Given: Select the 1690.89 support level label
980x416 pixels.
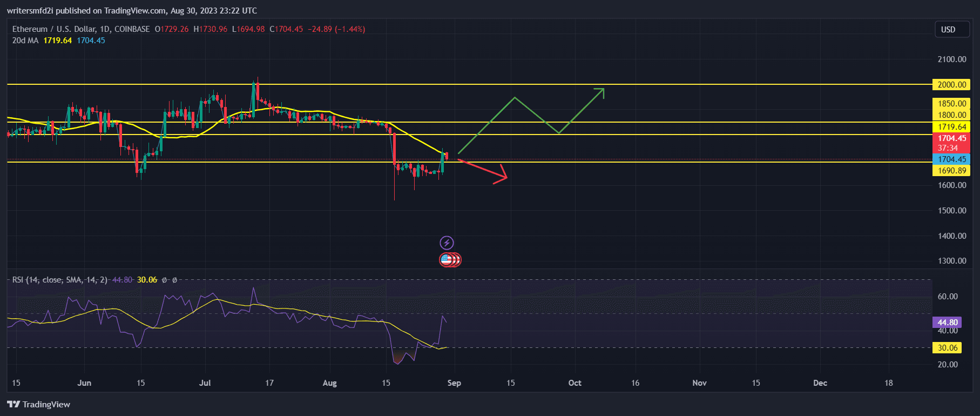Looking at the screenshot, I should pos(951,171).
